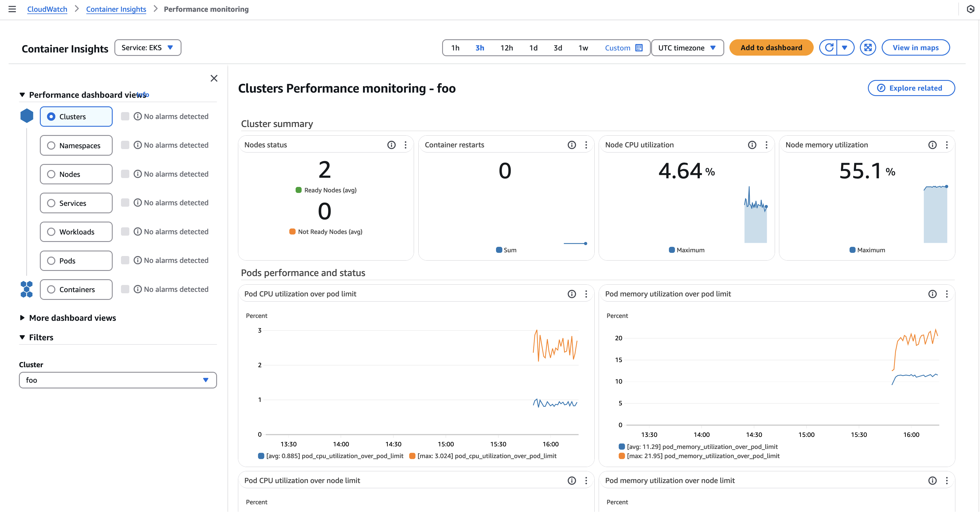Select the 1h time range
980x512 pixels.
coord(455,48)
